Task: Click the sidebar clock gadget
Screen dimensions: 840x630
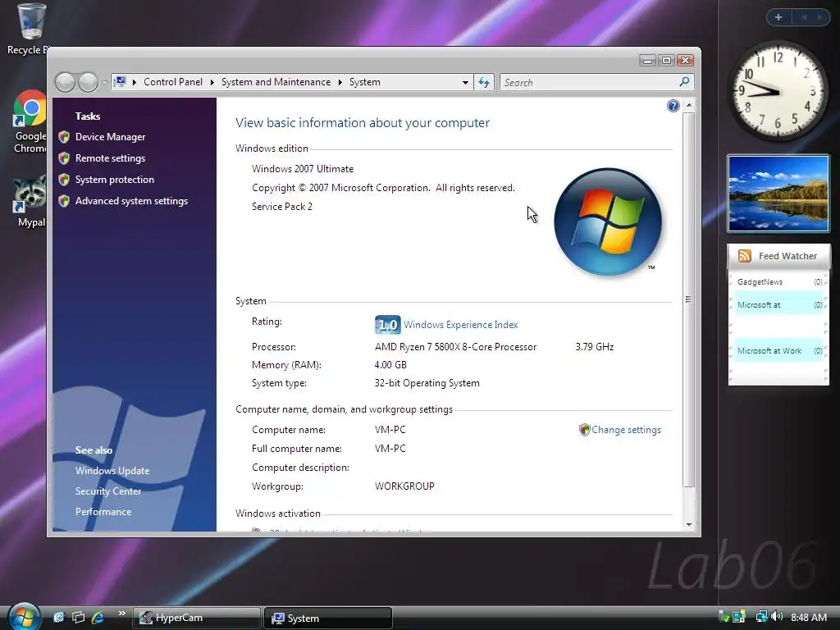Action: 778,91
